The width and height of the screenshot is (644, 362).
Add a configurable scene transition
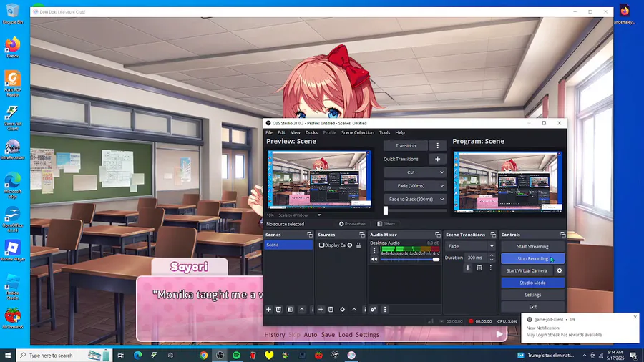coord(468,268)
